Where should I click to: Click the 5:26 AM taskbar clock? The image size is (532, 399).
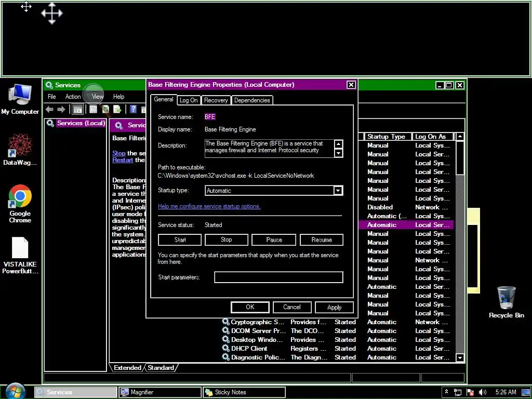(506, 392)
